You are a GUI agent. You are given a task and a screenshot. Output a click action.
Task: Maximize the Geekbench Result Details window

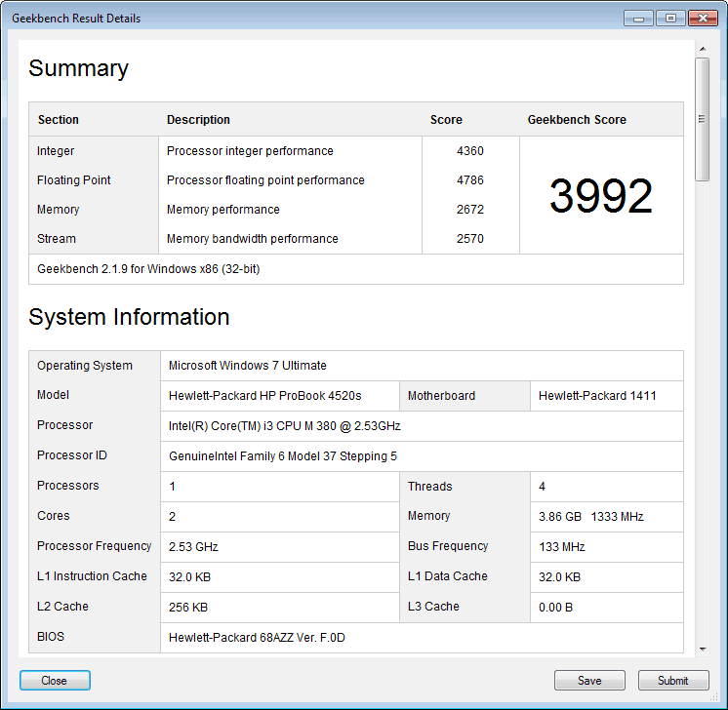[x=670, y=18]
